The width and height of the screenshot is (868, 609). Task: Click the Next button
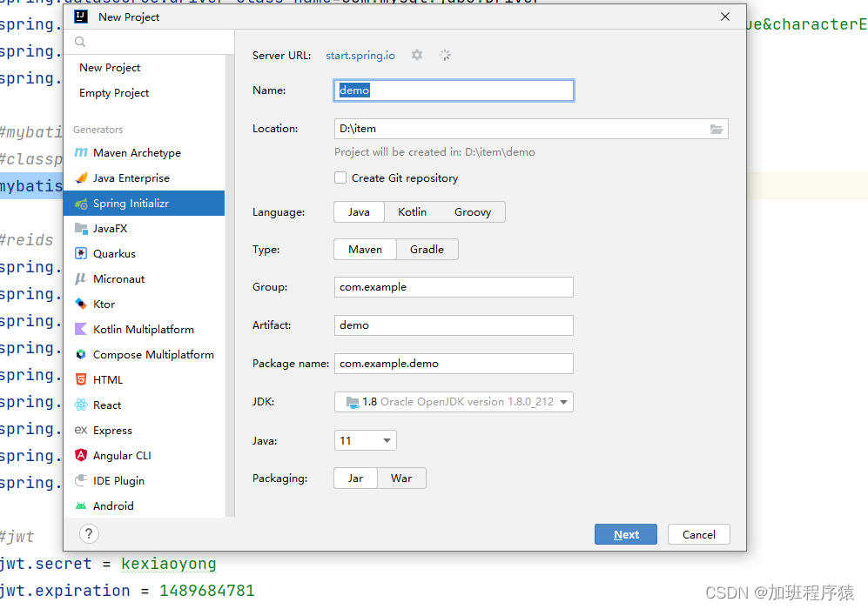[x=626, y=534]
